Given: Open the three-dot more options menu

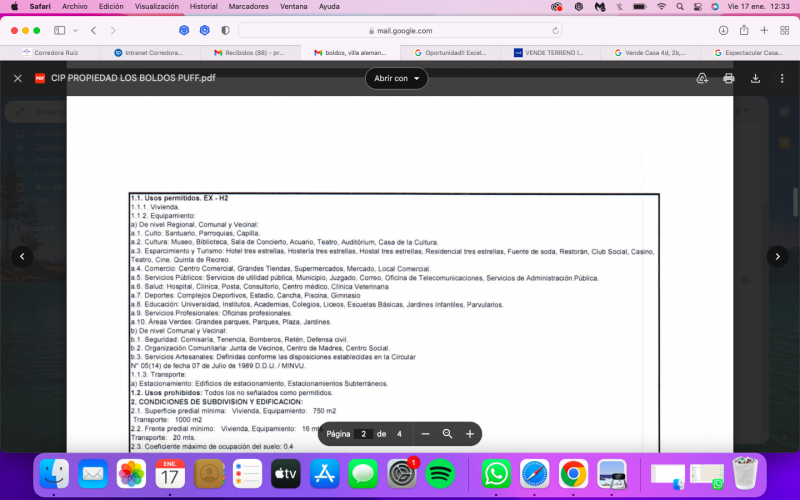Looking at the screenshot, I should (782, 78).
